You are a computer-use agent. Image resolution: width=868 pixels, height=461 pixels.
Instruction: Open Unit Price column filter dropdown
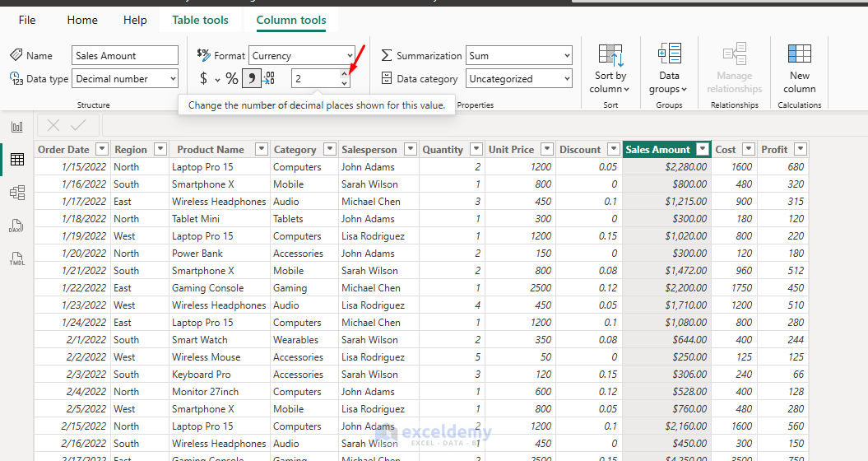pyautogui.click(x=547, y=149)
